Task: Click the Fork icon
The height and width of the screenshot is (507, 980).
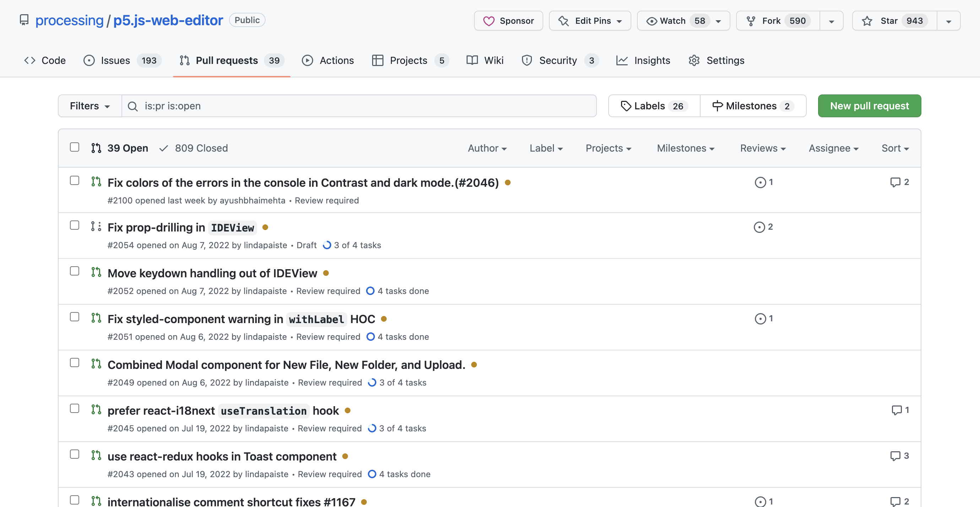Action: tap(751, 21)
